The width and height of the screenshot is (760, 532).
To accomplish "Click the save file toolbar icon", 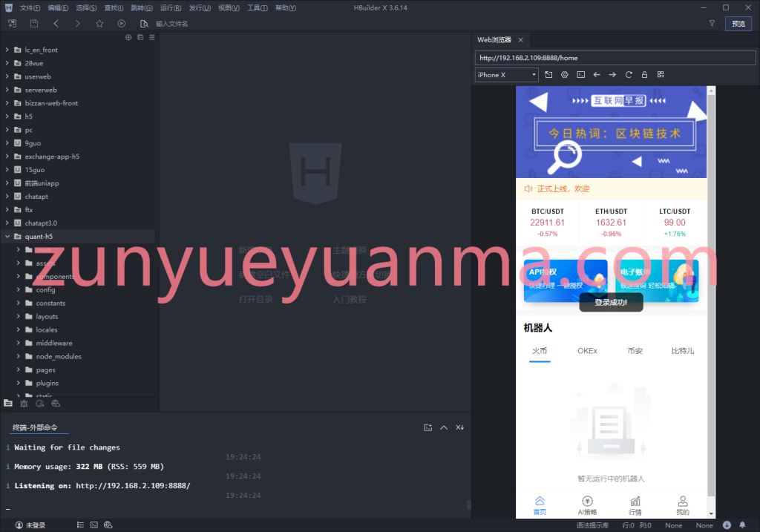I will tap(34, 23).
